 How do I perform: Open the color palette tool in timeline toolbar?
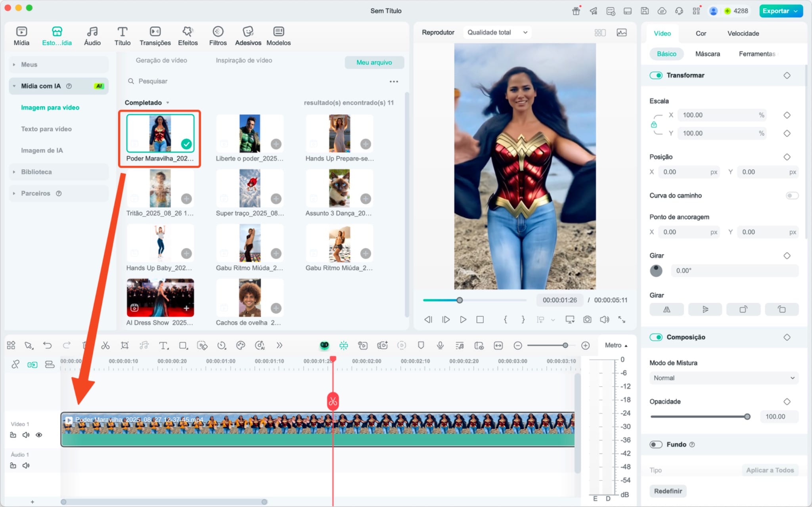(241, 345)
